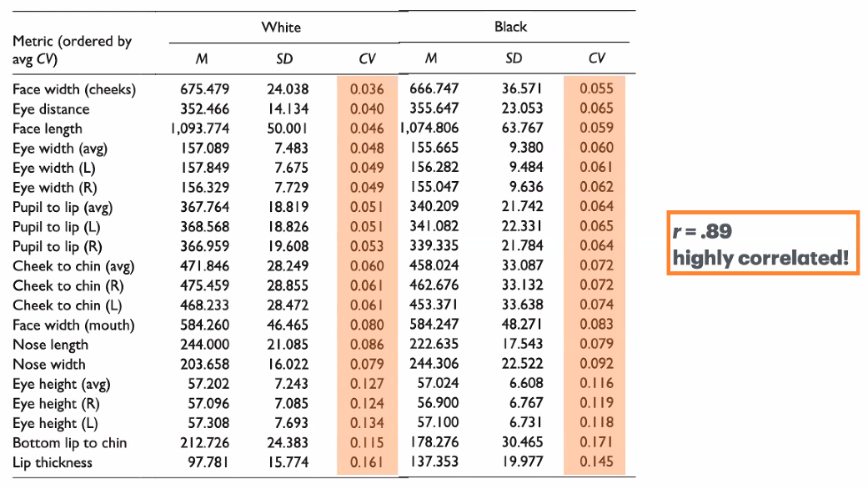
Task: Select the "Eye distance" metric label
Action: pos(51,109)
